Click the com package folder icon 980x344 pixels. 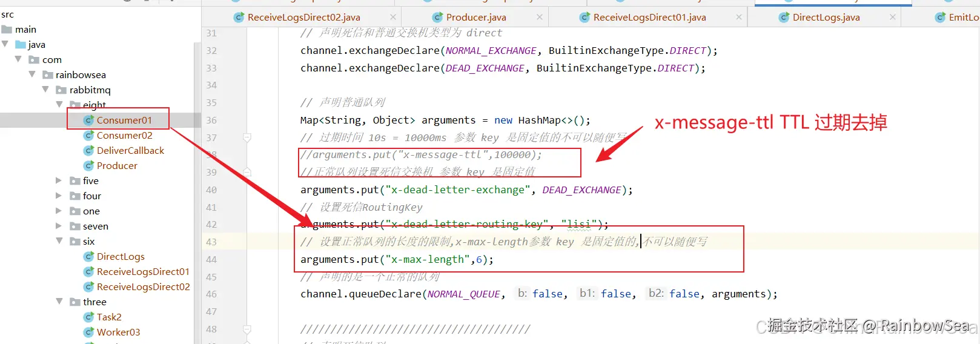pyautogui.click(x=34, y=59)
